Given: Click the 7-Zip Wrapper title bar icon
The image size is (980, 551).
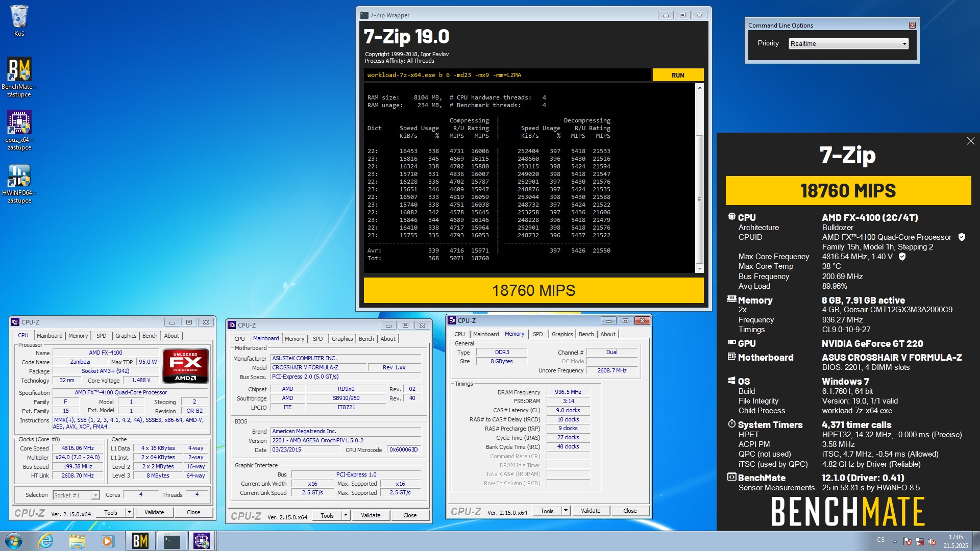Looking at the screenshot, I should pos(364,15).
